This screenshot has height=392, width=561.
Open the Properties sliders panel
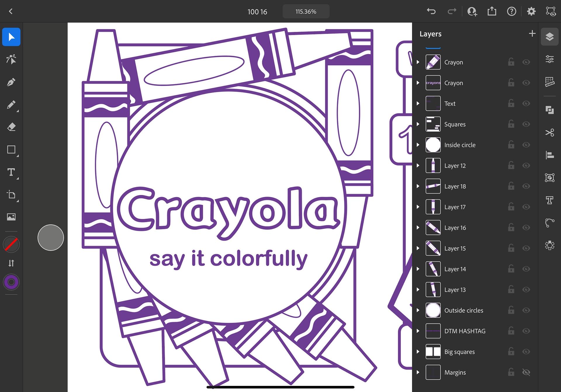pos(550,59)
